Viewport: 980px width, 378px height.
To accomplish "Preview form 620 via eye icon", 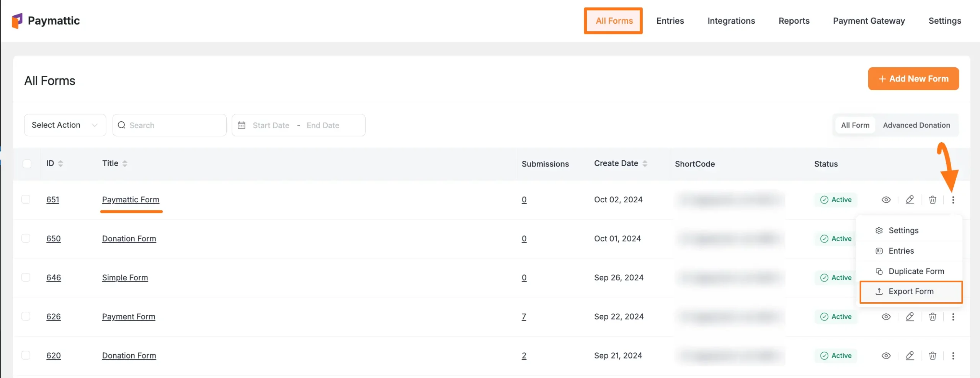I will pos(886,356).
